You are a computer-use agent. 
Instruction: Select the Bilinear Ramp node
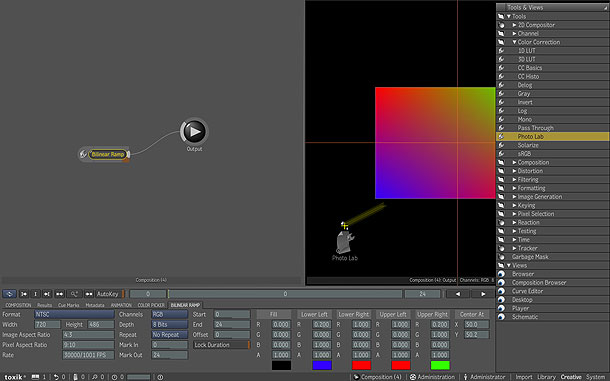108,154
